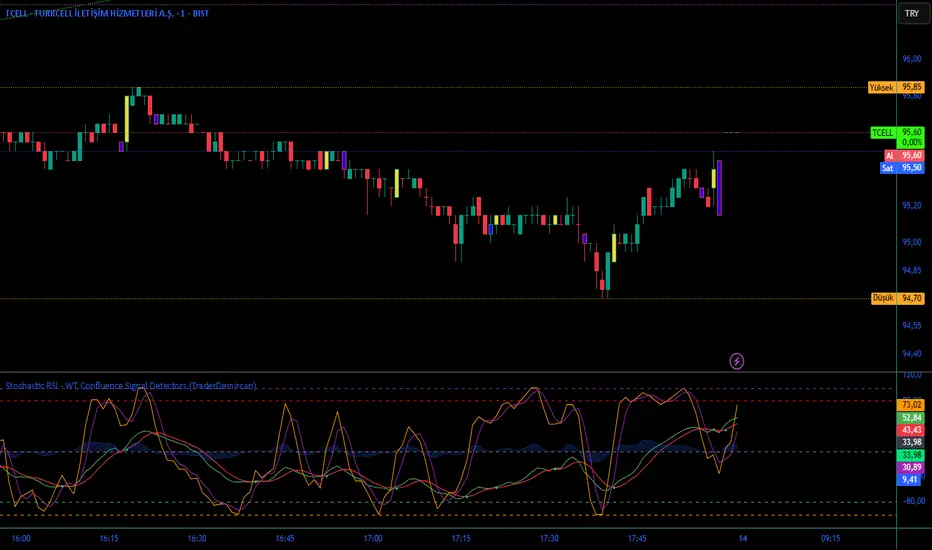Click the green 52,84 indicator value label

point(911,417)
